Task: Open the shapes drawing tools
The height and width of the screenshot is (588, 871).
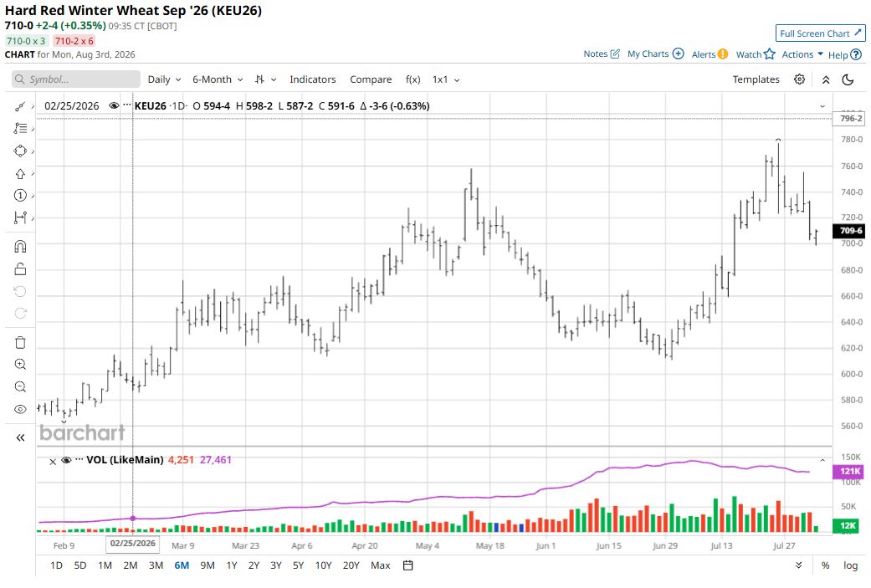Action: coord(20,151)
